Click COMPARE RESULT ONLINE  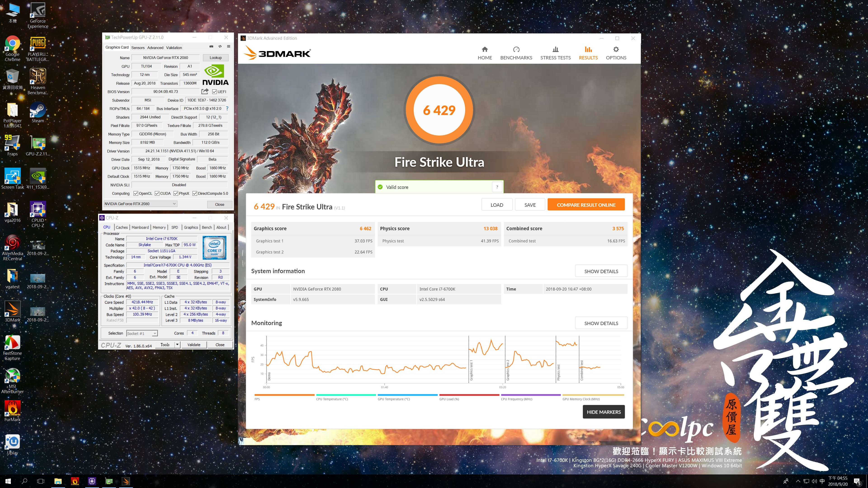pos(586,205)
